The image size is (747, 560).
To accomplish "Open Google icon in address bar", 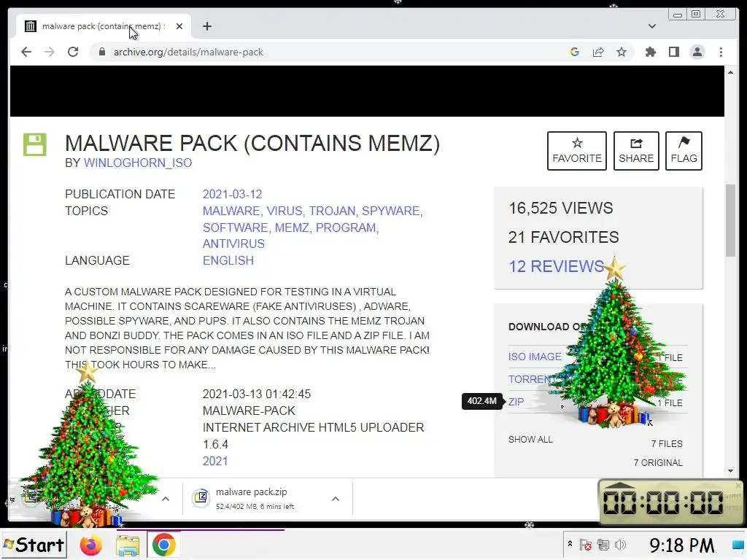I will 575,52.
